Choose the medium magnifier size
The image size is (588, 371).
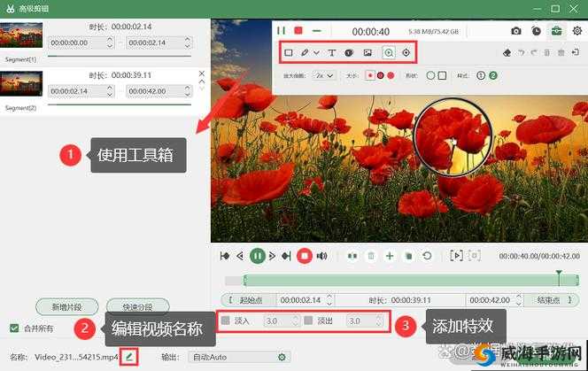[380, 75]
